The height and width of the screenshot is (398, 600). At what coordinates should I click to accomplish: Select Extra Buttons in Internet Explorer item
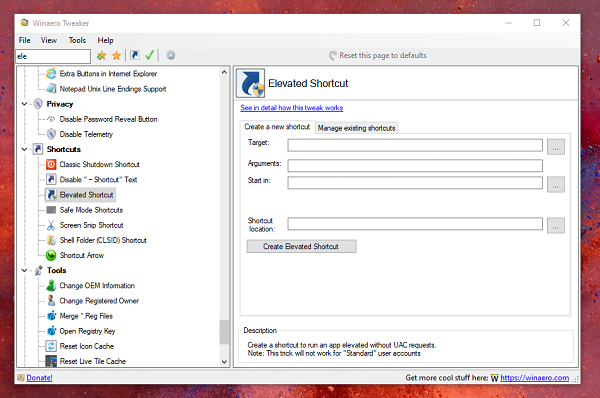108,73
